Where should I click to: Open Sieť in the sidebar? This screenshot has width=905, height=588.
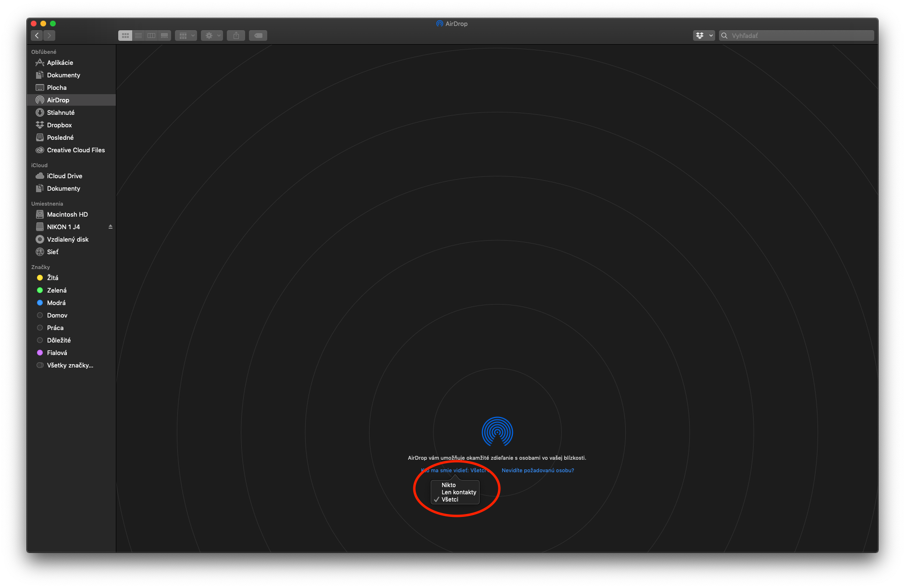click(71, 252)
